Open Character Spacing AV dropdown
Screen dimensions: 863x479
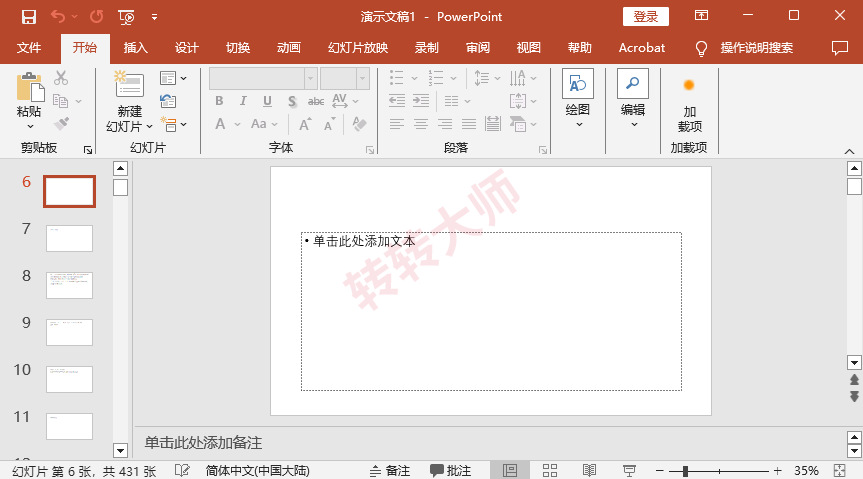click(x=345, y=101)
